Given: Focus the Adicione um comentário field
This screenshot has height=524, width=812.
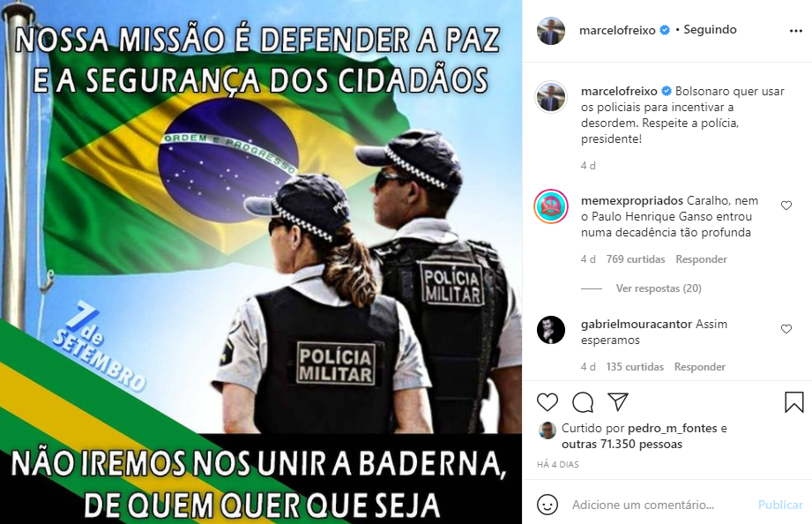Looking at the screenshot, I should coord(659,505).
